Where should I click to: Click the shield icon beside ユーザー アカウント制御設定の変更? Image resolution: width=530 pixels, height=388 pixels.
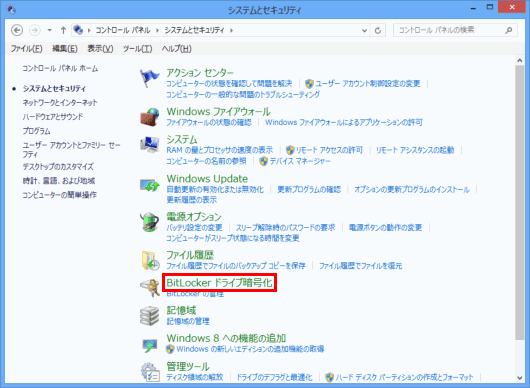[309, 83]
